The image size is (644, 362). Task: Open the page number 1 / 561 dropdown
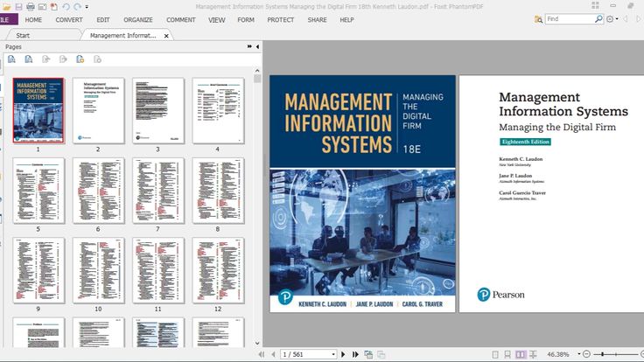(333, 354)
